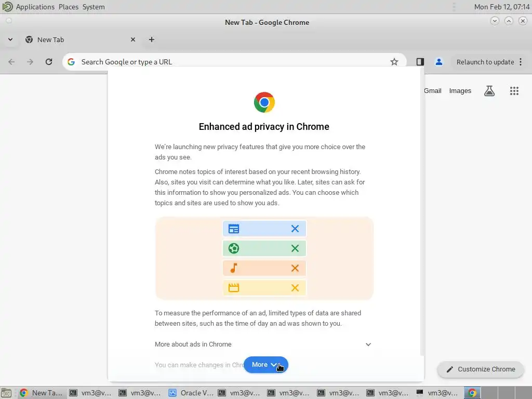Screen dimensions: 532x399
Task: Open Chrome's three-dot menu
Action: 521,62
